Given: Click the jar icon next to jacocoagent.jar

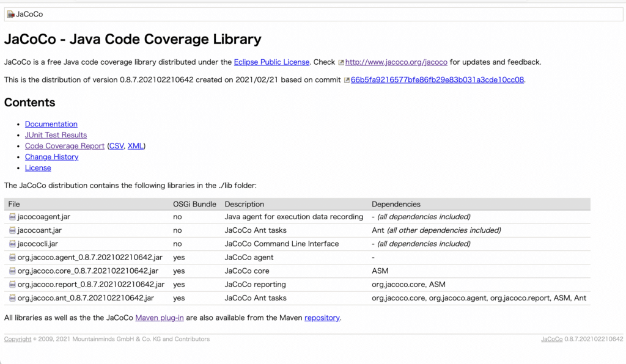Looking at the screenshot, I should (x=12, y=217).
